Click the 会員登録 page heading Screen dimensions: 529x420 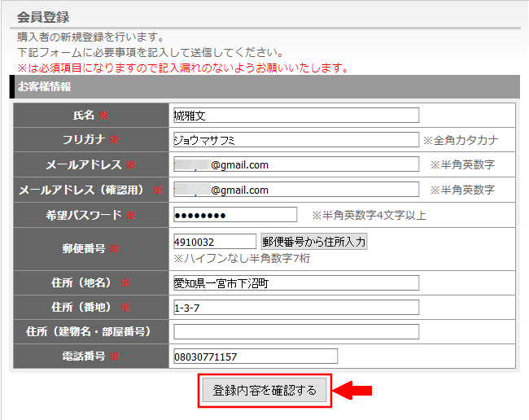pos(43,17)
